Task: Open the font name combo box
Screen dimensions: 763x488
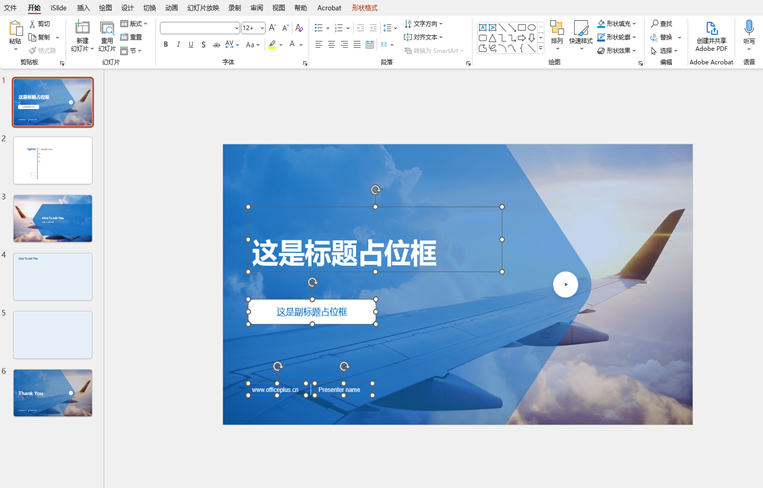Action: (x=200, y=28)
